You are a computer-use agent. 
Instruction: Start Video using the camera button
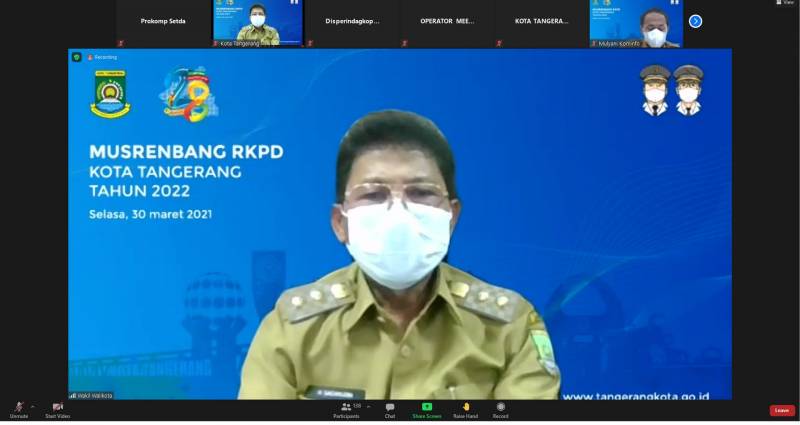click(57, 408)
